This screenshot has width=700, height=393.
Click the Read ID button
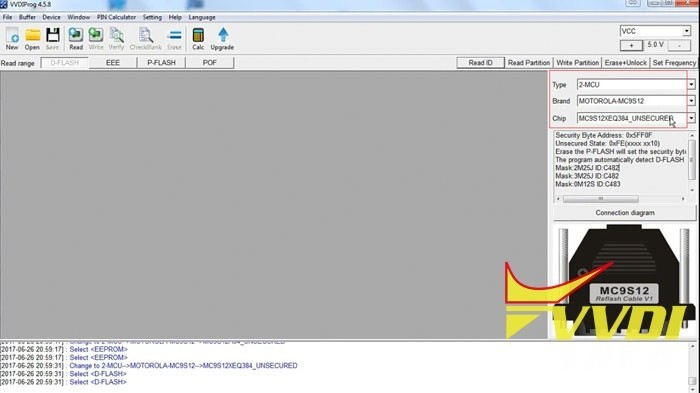[x=480, y=63]
